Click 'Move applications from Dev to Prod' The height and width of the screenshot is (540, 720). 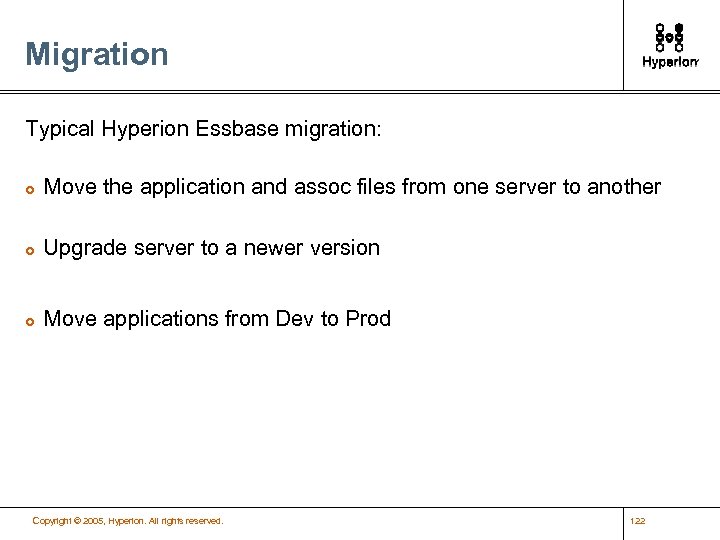point(217,319)
